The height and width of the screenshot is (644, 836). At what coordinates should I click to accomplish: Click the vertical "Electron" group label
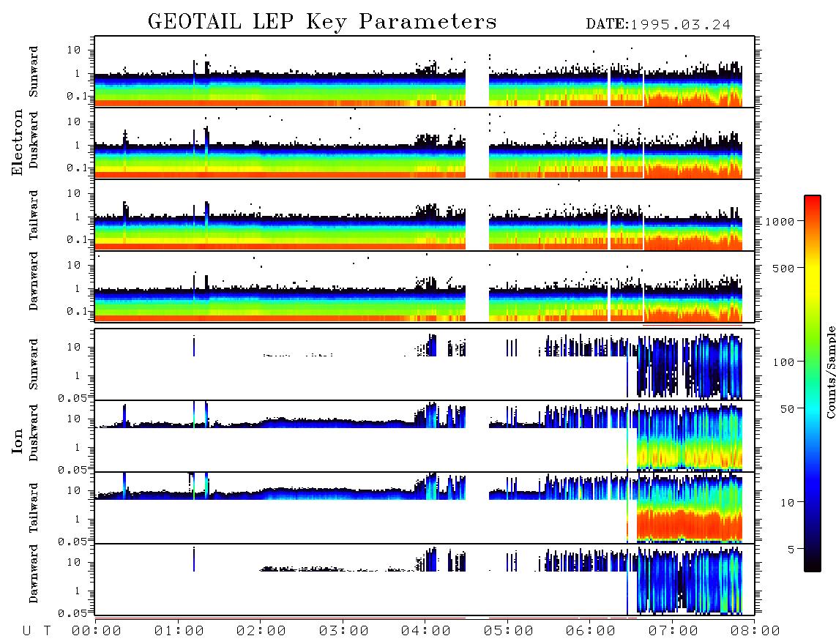[x=18, y=142]
